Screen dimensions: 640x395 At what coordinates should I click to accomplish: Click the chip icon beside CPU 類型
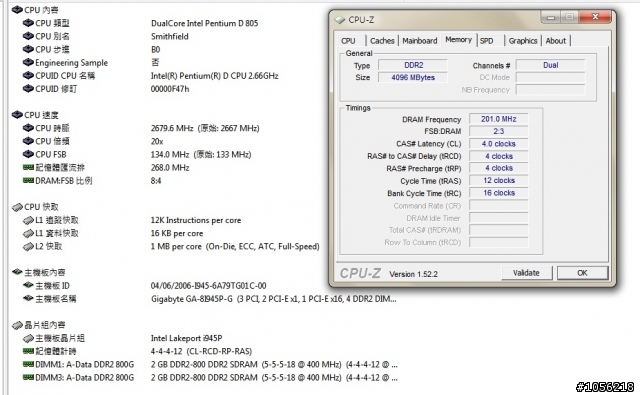point(28,23)
